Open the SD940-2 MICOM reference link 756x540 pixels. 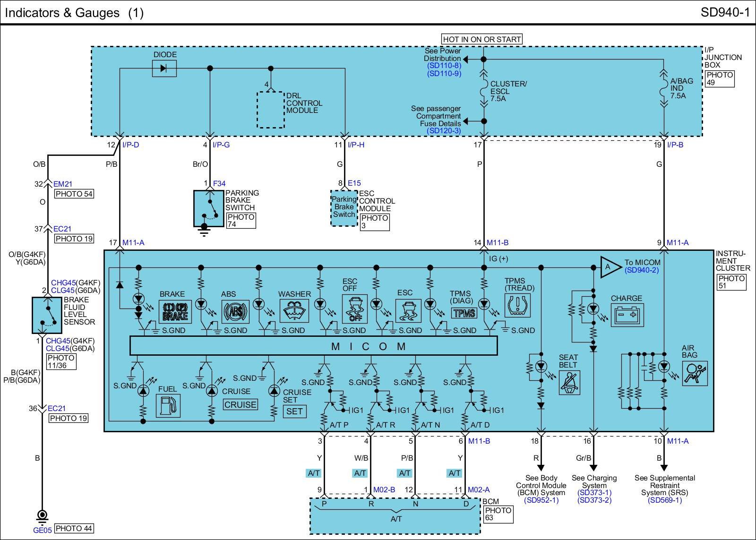click(641, 270)
